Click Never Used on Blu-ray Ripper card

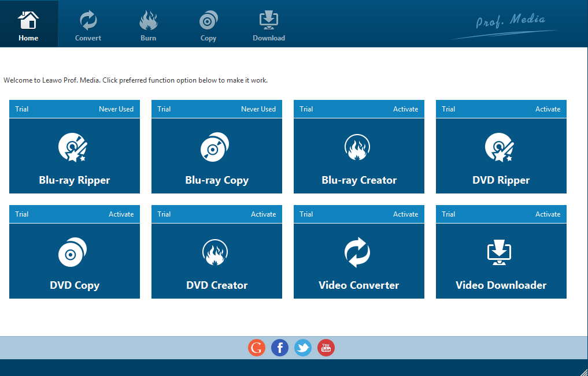(x=116, y=109)
